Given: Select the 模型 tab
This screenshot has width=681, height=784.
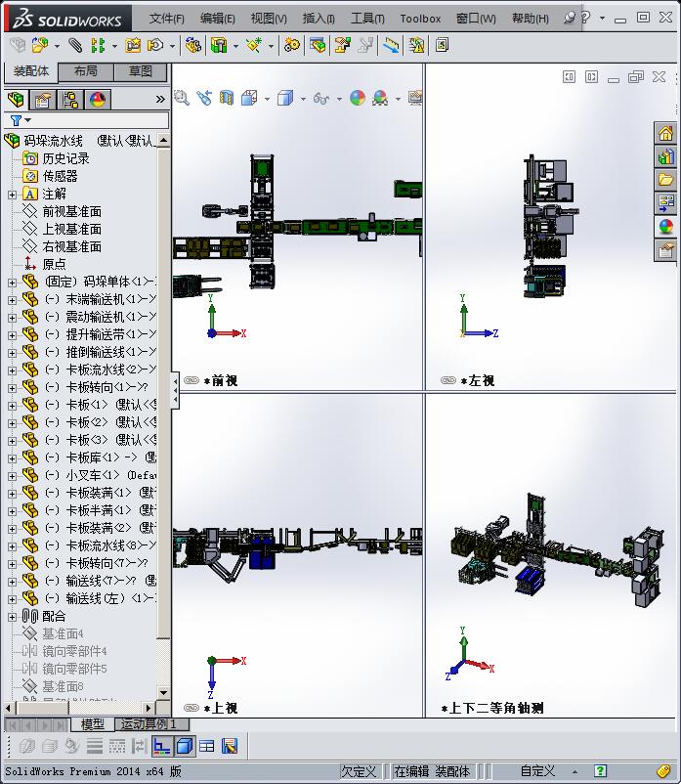Looking at the screenshot, I should coord(93,723).
